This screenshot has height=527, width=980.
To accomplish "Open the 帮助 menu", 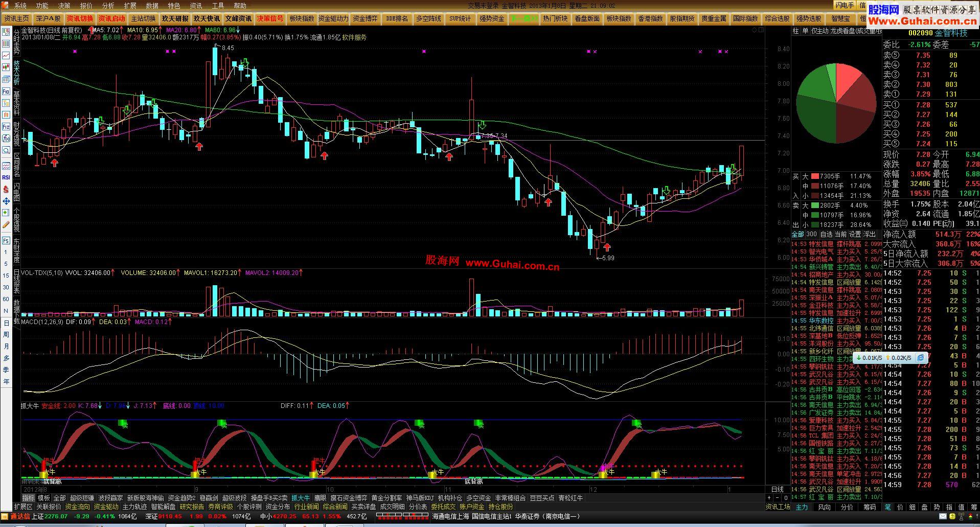I will 240,6.
